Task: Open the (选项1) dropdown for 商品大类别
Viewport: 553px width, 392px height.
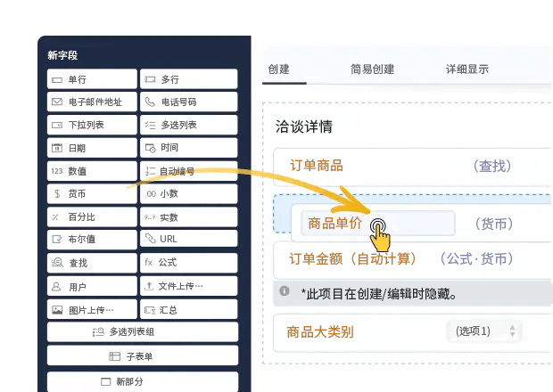Action: (x=484, y=331)
